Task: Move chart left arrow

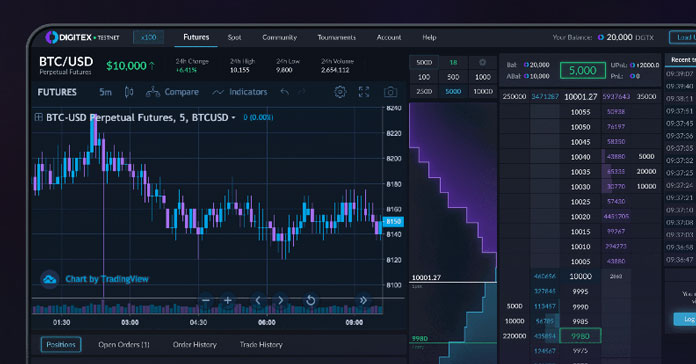Action: 258,301
